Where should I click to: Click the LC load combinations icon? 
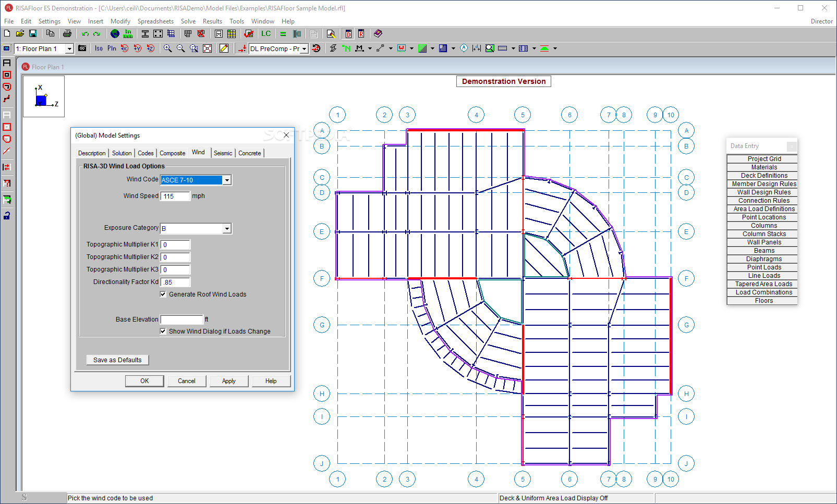(266, 33)
